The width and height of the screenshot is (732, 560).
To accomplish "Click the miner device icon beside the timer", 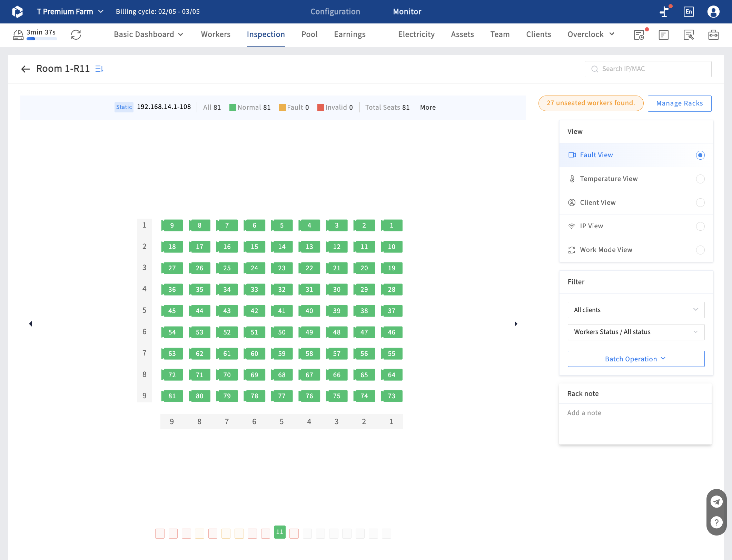I will (x=18, y=35).
